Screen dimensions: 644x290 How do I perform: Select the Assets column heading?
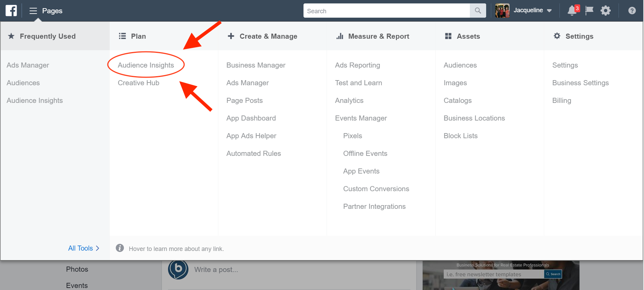tap(468, 36)
